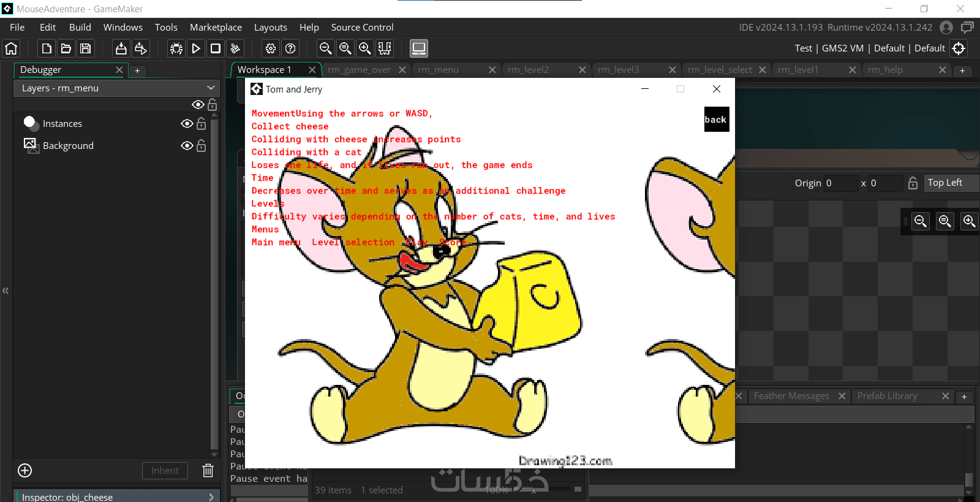Toggle the origin lock icon beside the coordinates
Image resolution: width=980 pixels, height=502 pixels.
click(x=913, y=183)
